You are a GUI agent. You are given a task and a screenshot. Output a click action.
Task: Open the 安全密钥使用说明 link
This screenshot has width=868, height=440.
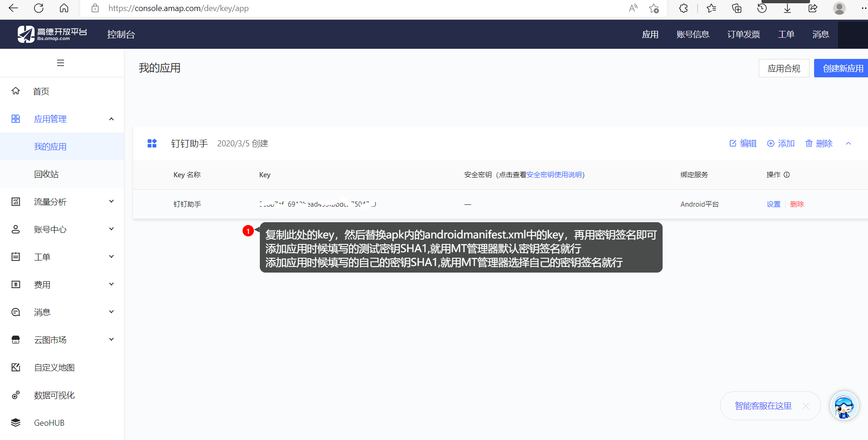[x=554, y=175]
